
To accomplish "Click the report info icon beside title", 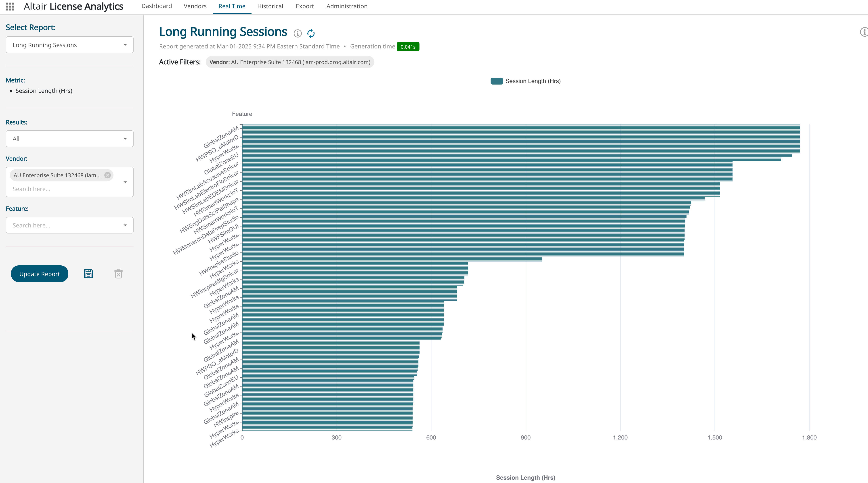I will tap(298, 33).
